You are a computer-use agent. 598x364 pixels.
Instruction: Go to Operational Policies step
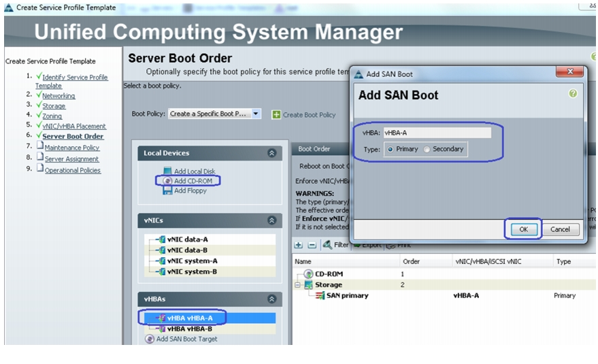(x=73, y=170)
